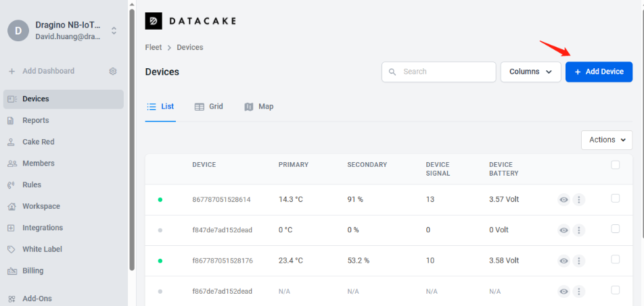Image resolution: width=644 pixels, height=306 pixels.
Task: Click the sidebar vertical scrollbar
Action: click(132, 139)
